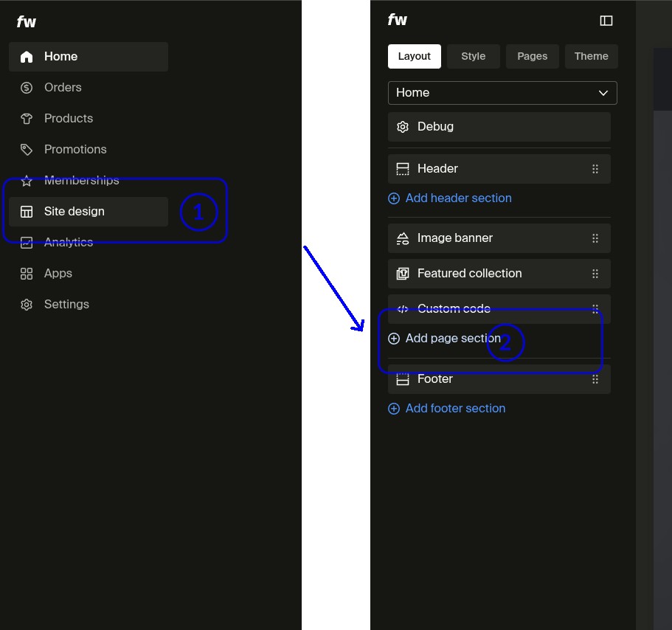Click the Apps grid icon
The height and width of the screenshot is (630, 672).
click(x=27, y=274)
